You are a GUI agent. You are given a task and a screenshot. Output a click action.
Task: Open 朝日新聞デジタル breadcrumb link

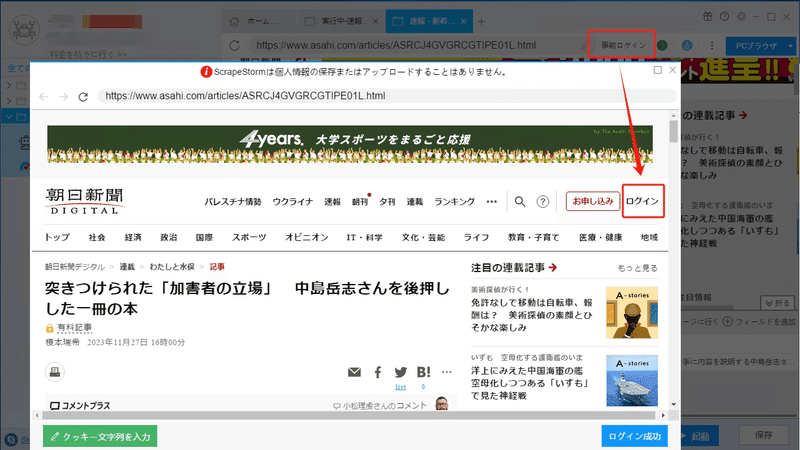74,267
